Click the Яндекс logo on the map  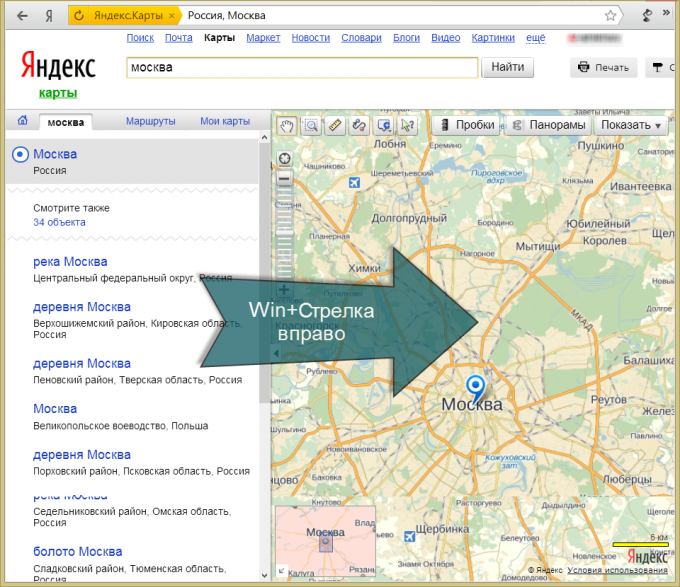point(648,555)
